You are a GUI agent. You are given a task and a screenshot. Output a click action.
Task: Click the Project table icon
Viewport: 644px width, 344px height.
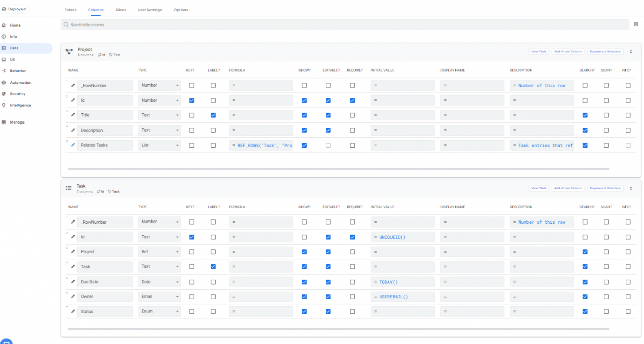click(69, 51)
